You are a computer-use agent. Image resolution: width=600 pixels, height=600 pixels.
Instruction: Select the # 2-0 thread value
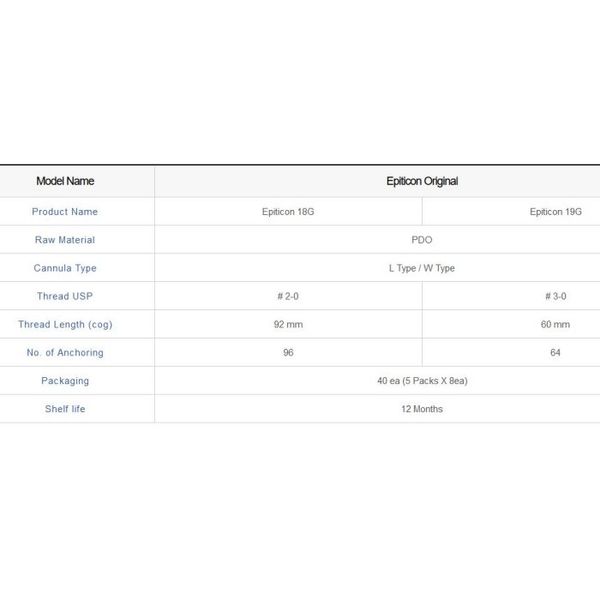[288, 296]
